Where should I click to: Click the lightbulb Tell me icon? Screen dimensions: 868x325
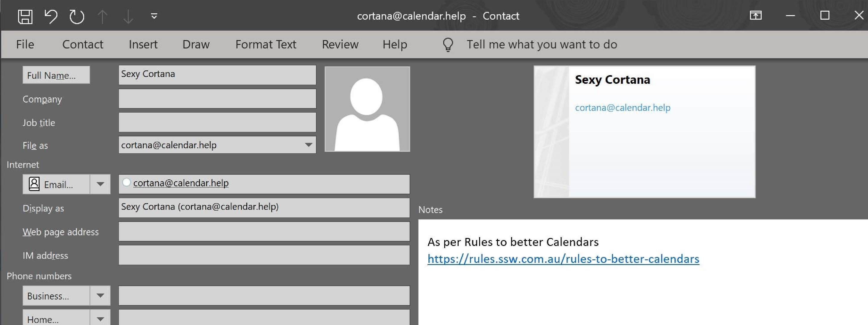(448, 44)
